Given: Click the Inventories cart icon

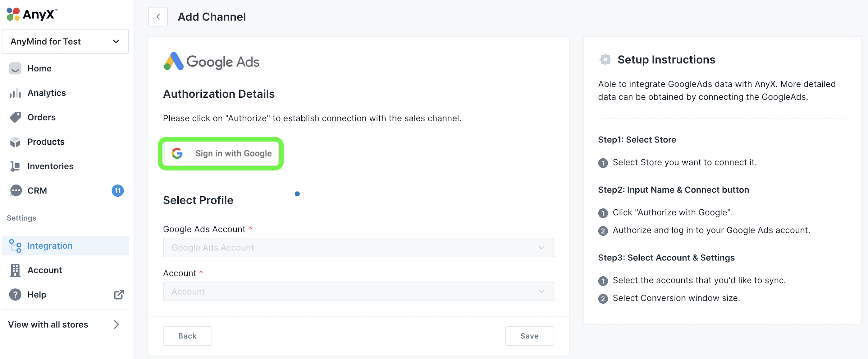Looking at the screenshot, I should point(15,166).
